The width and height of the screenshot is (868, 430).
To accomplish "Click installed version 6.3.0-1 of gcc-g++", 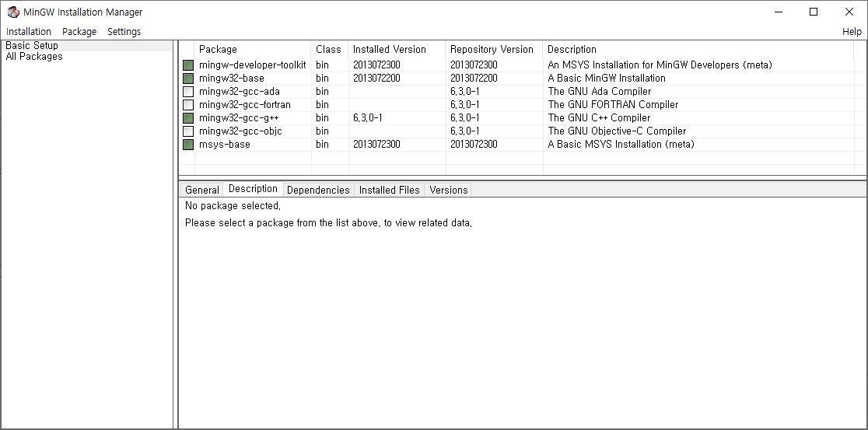I will coord(368,118).
